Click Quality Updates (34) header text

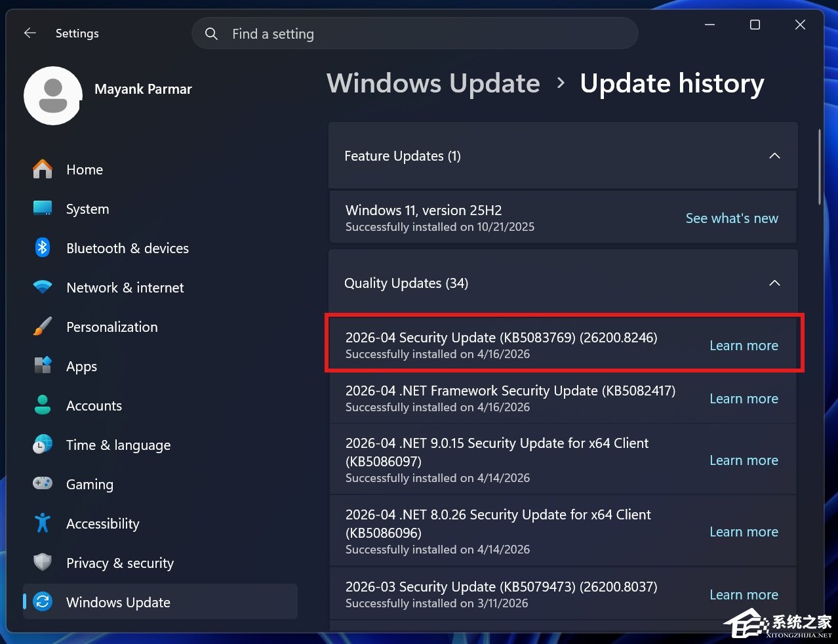click(x=406, y=283)
